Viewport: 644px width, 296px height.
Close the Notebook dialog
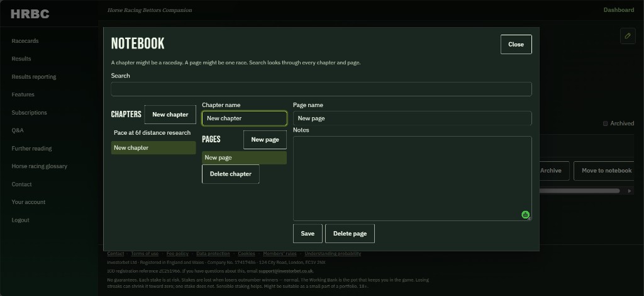pos(516,44)
